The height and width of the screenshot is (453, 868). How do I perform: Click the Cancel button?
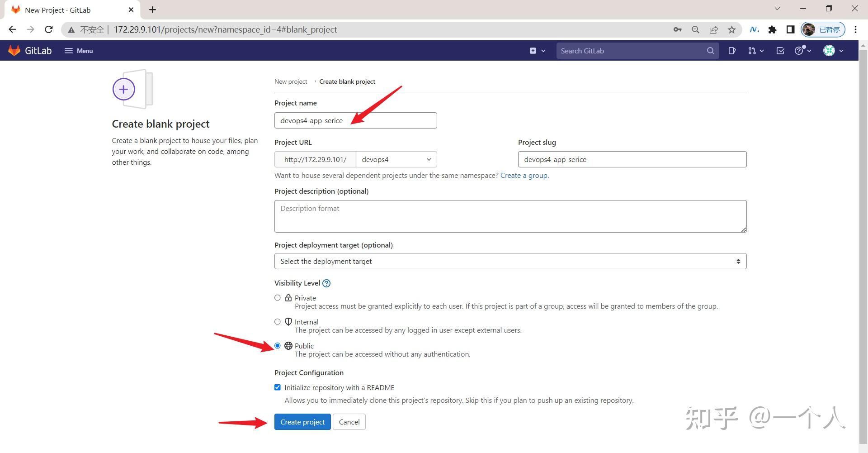(x=349, y=422)
